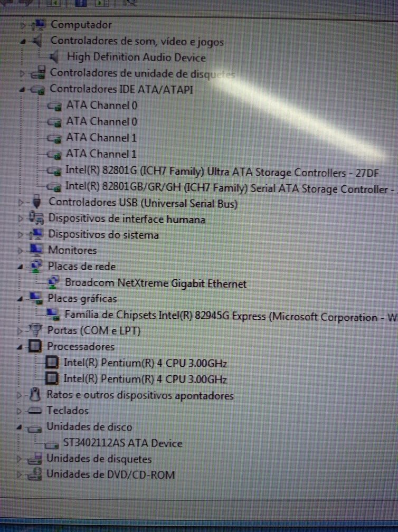The image size is (398, 532).
Task: Expand the Teclados node
Action: pyautogui.click(x=20, y=411)
